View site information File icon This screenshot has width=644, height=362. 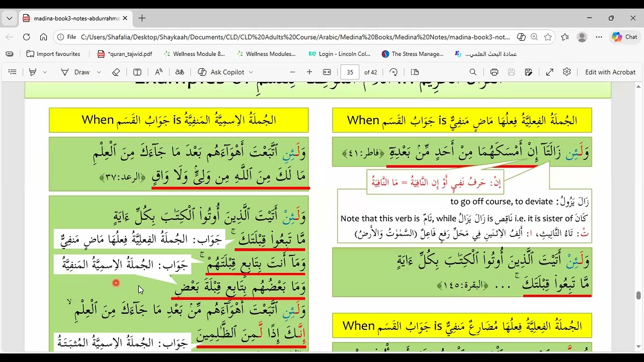click(x=67, y=37)
